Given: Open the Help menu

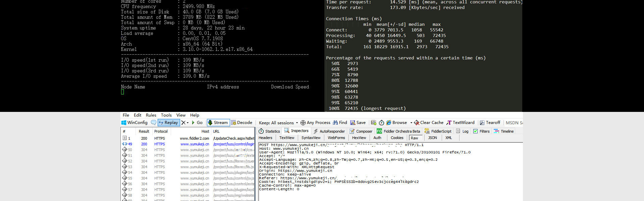Looking at the screenshot, I should click(x=195, y=115).
